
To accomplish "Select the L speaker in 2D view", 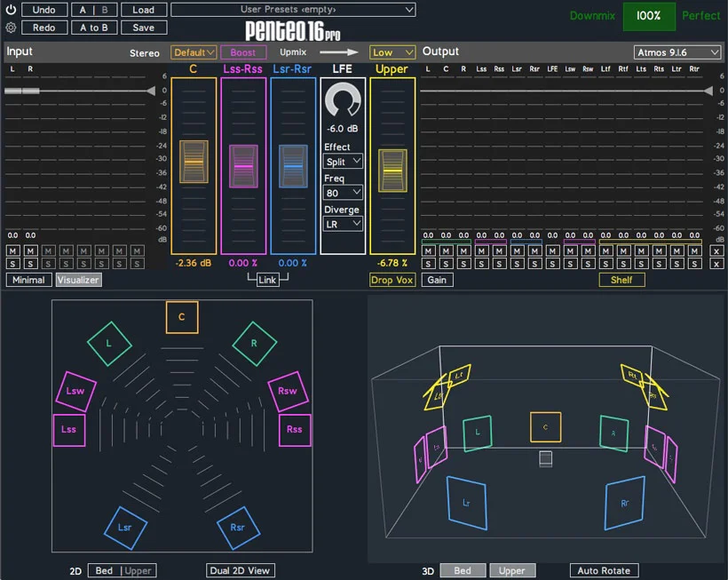I will 109,344.
